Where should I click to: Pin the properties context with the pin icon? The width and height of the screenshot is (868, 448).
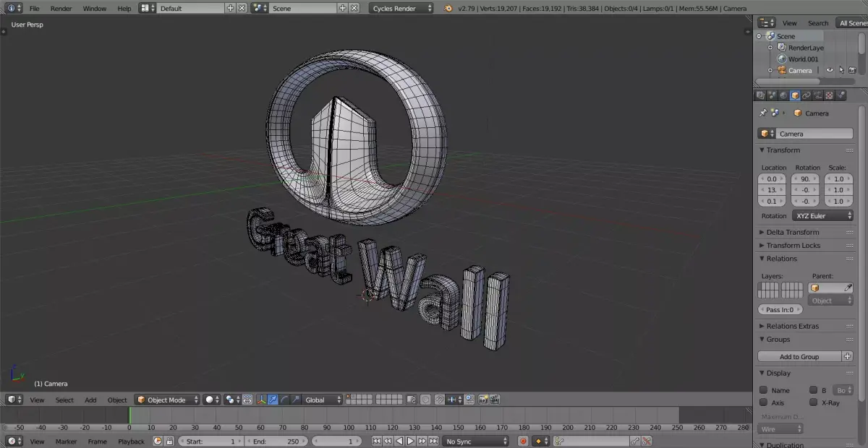coord(762,113)
